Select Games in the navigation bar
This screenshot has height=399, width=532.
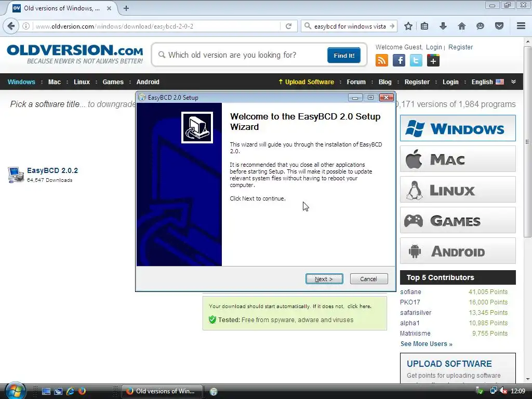coord(113,82)
